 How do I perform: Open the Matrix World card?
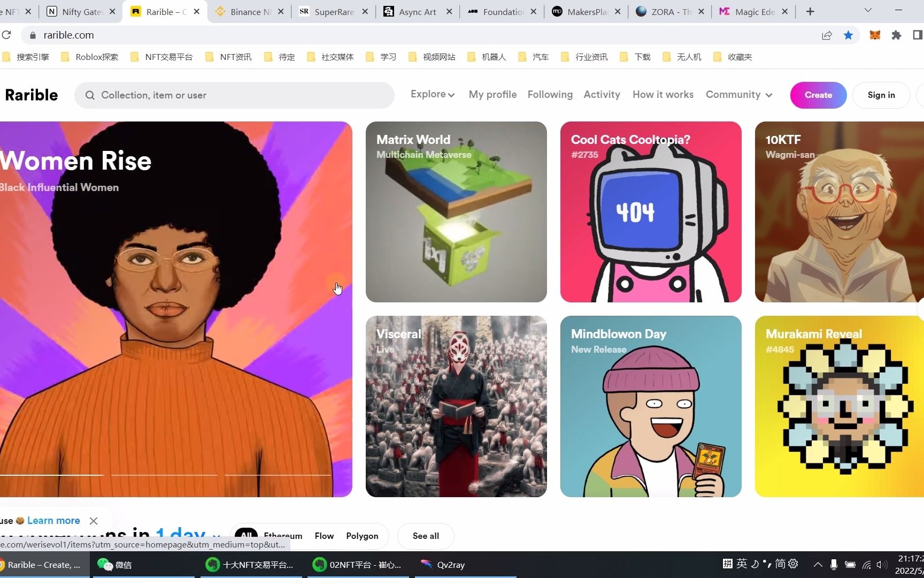coord(456,212)
